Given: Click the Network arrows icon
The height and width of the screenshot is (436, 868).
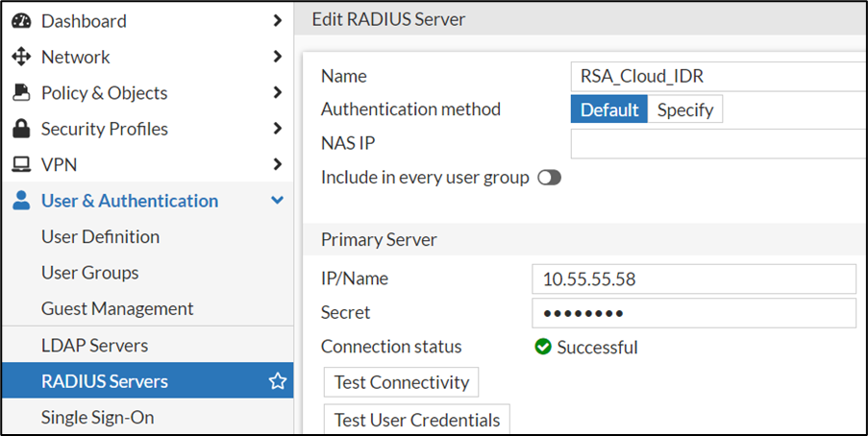Looking at the screenshot, I should click(x=20, y=58).
